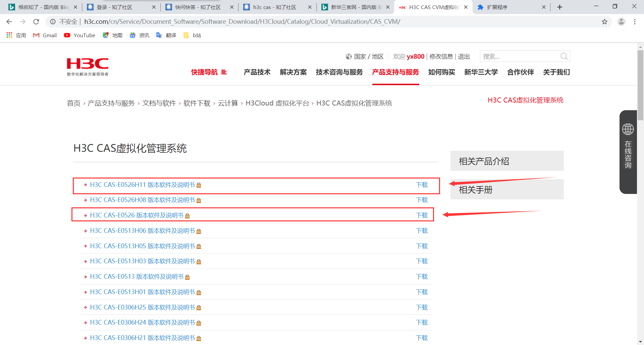Click in the 搜索 search input field
This screenshot has width=644, height=345.
[x=520, y=56]
